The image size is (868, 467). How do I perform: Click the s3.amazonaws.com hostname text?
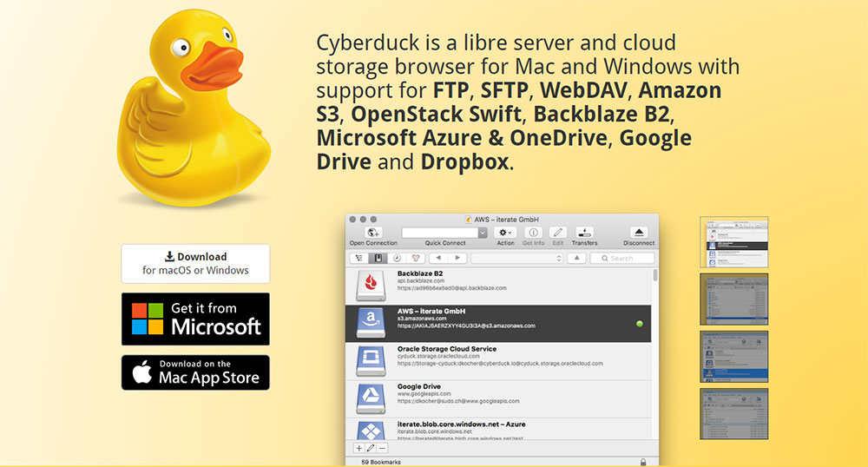(x=422, y=319)
